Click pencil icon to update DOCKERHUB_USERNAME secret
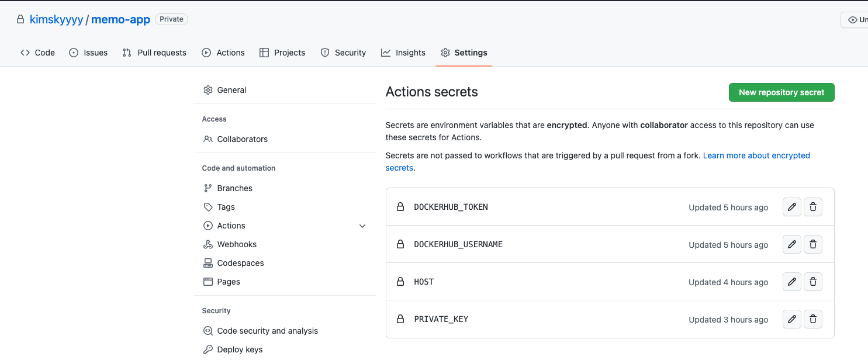 pos(792,244)
